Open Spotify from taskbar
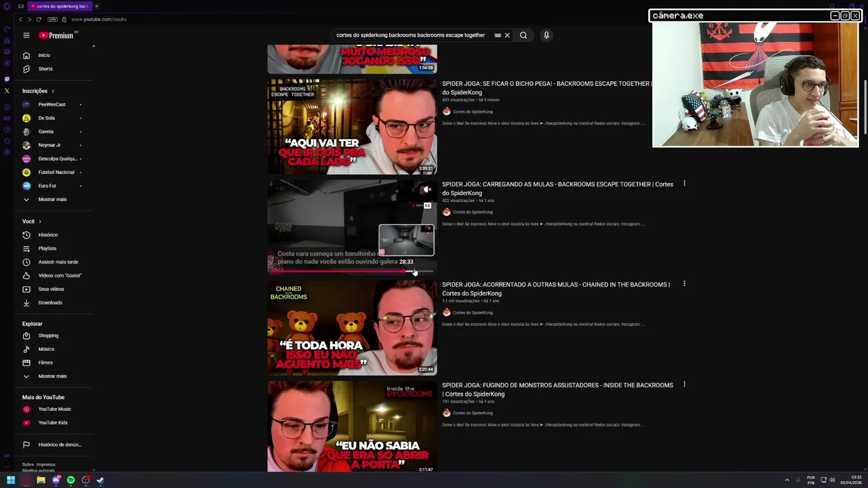868x488 pixels. pyautogui.click(x=71, y=480)
